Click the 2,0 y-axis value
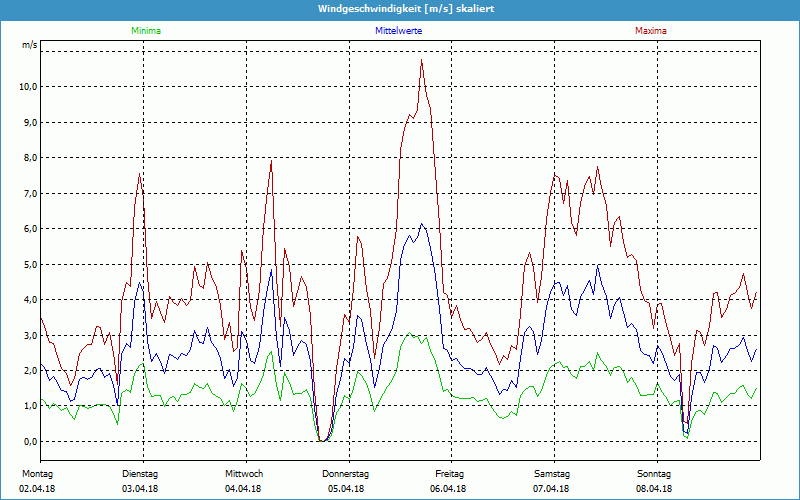 tap(31, 370)
